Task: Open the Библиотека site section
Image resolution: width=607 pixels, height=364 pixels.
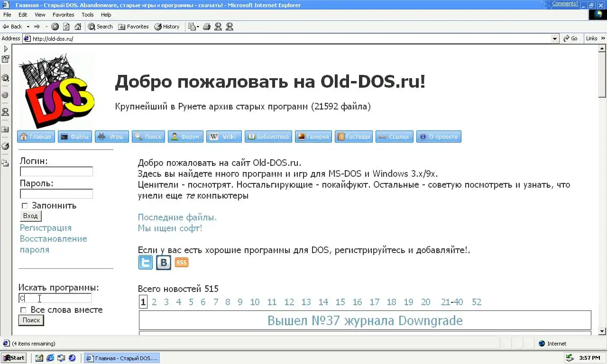Action: tap(268, 136)
